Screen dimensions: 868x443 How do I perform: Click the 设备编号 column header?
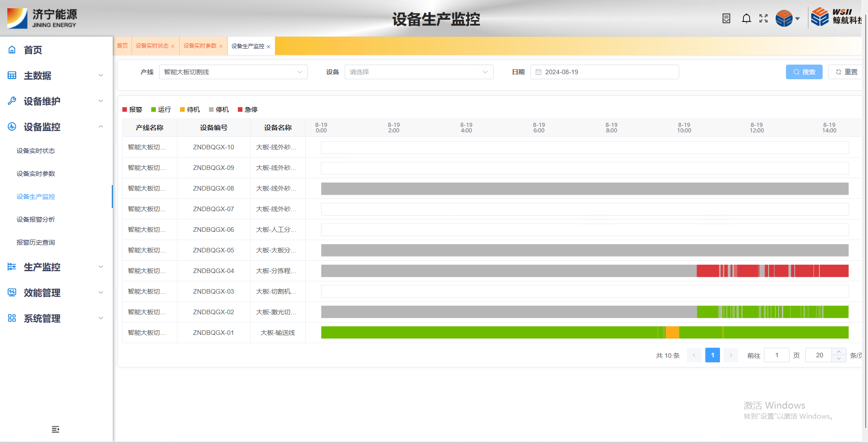[214, 128]
